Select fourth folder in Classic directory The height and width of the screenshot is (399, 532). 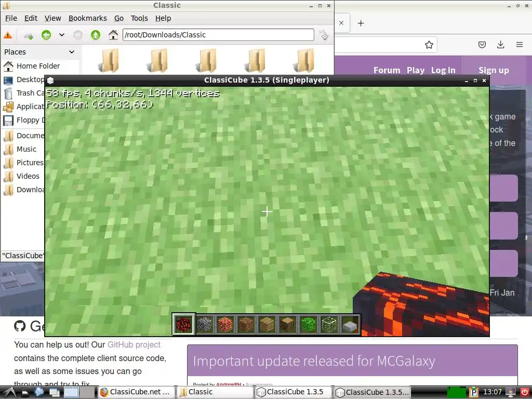[x=256, y=60]
